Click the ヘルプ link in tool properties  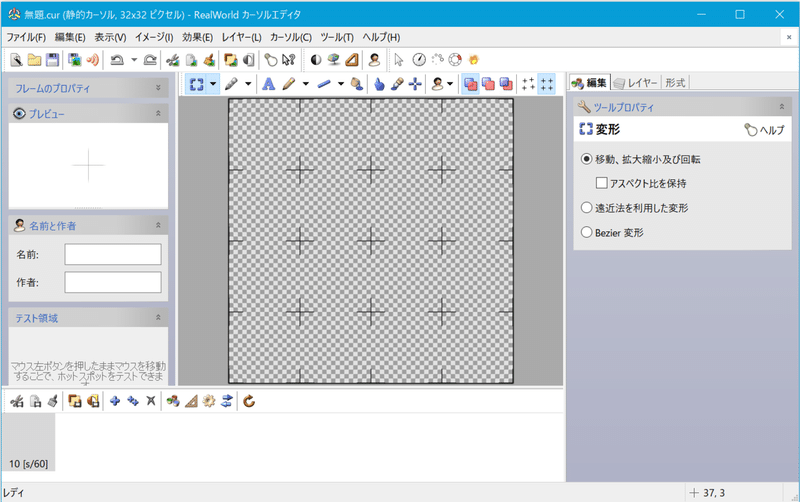(x=764, y=130)
